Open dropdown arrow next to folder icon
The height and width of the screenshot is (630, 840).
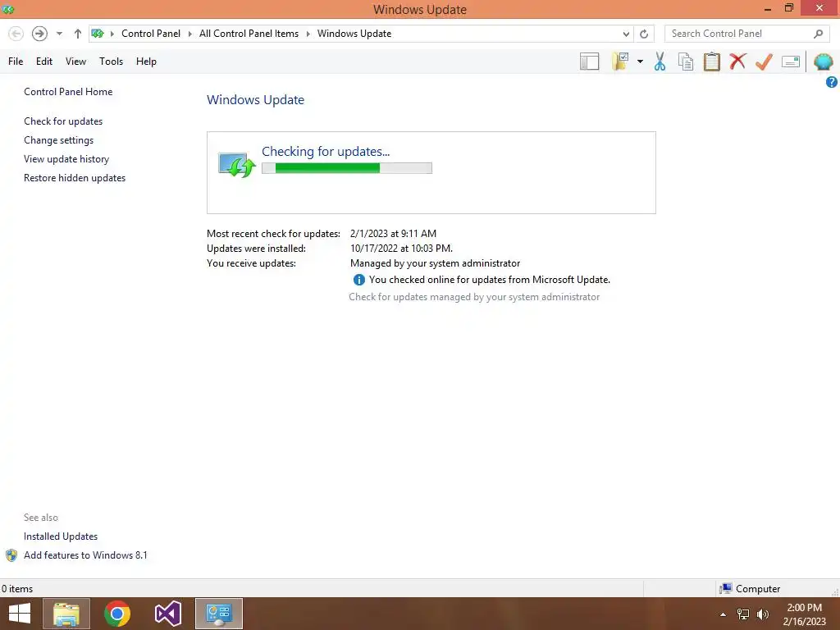640,62
